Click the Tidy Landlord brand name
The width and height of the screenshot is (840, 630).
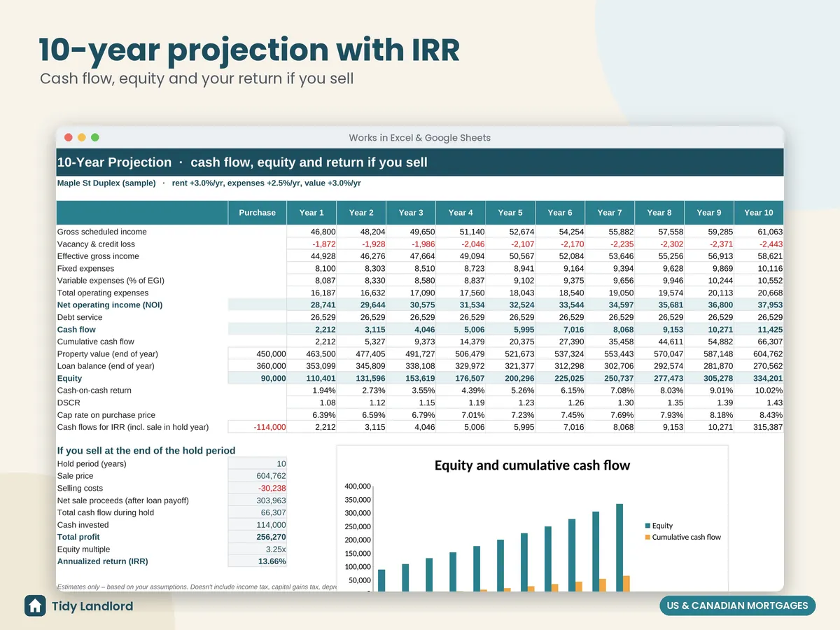[92, 606]
